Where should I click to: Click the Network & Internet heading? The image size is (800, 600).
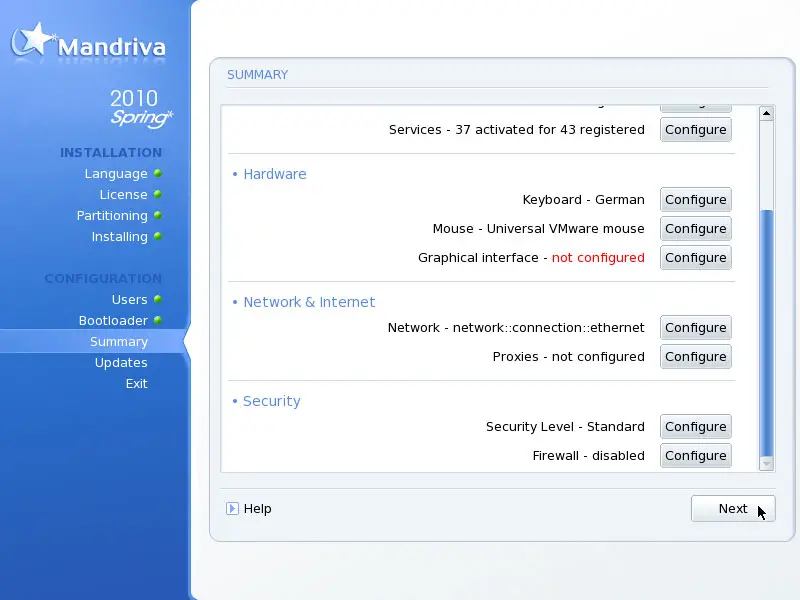pyautogui.click(x=309, y=302)
